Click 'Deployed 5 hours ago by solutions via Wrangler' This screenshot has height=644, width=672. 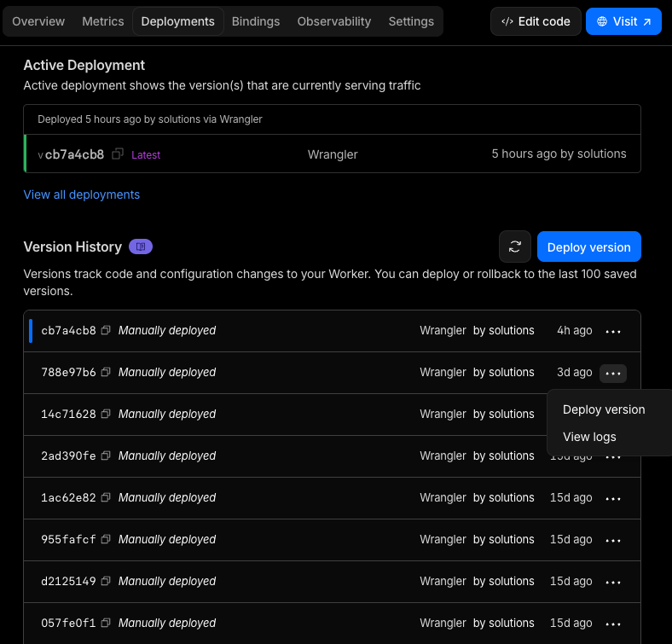coord(149,119)
